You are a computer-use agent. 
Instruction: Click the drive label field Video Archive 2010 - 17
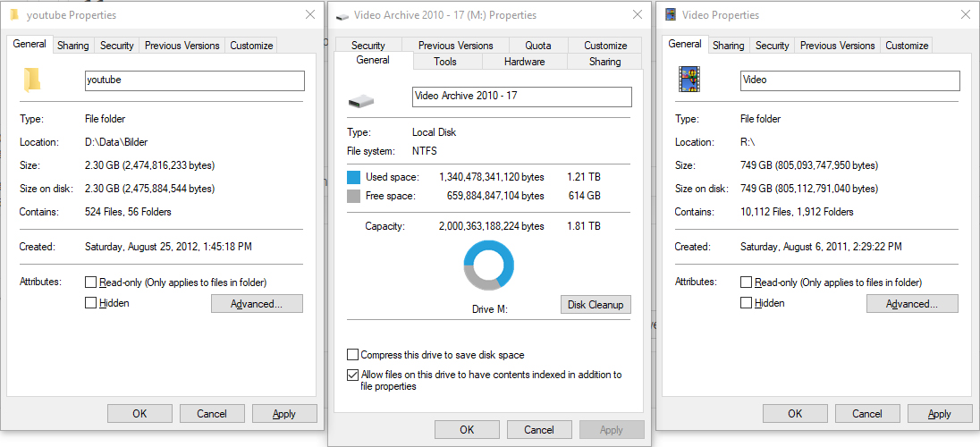[521, 97]
